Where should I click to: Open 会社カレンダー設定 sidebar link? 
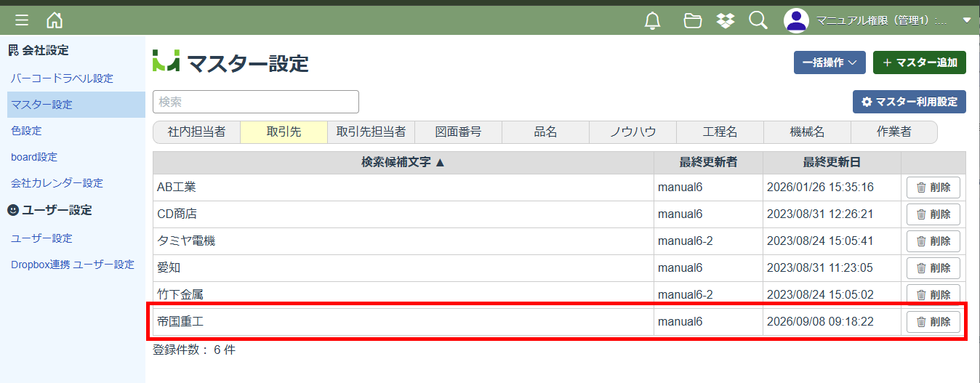57,183
